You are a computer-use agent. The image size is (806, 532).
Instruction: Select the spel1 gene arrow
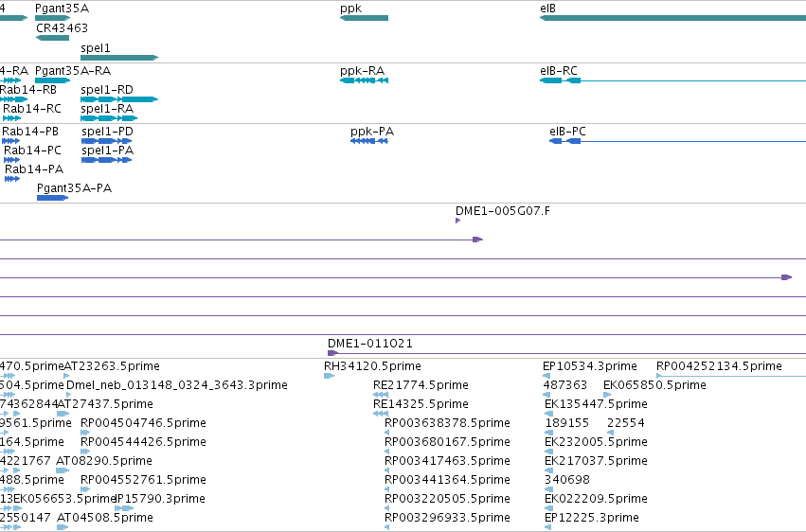[x=119, y=58]
